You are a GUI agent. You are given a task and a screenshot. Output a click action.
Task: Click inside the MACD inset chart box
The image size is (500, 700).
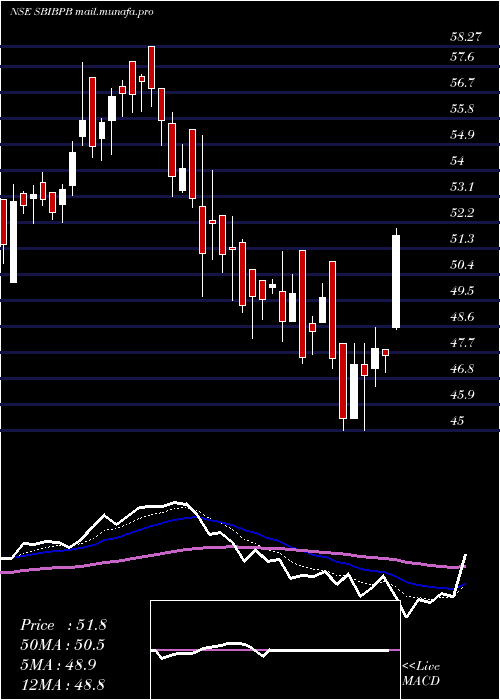pos(275,650)
